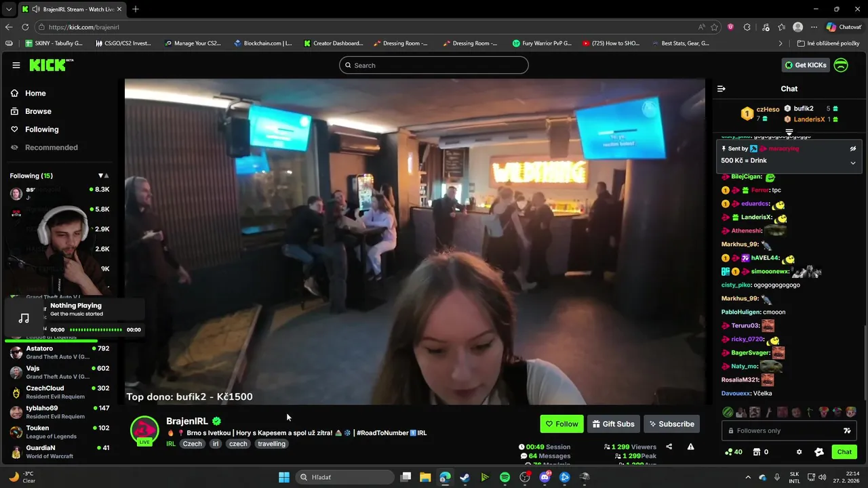The image size is (868, 488).
Task: Add this page to favorites star
Action: [x=714, y=27]
